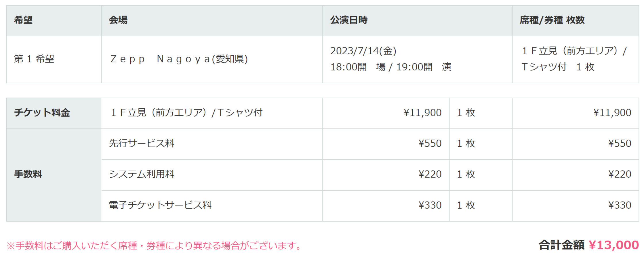Click the 席種/券種 枚数 column header
Image resolution: width=644 pixels, height=261 pixels.
(576, 21)
